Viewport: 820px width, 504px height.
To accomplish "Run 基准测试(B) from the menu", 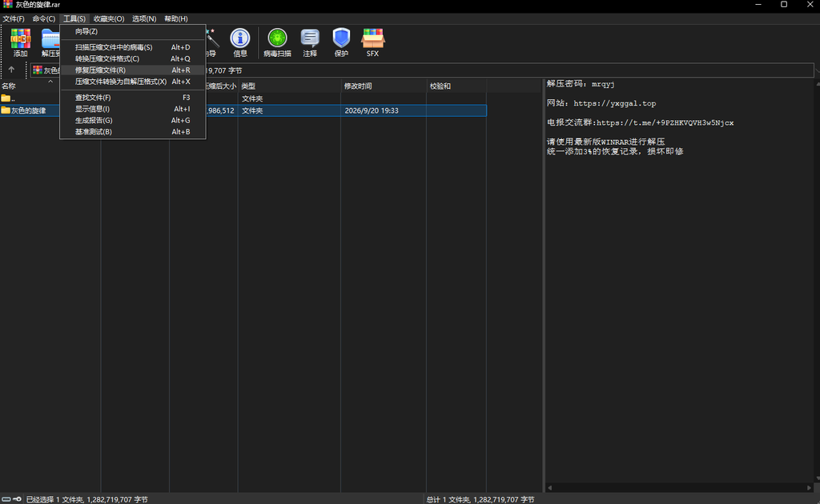I will pyautogui.click(x=133, y=132).
